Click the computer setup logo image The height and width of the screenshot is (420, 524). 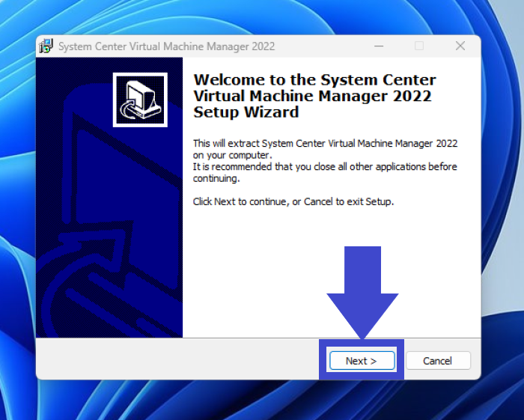click(140, 100)
